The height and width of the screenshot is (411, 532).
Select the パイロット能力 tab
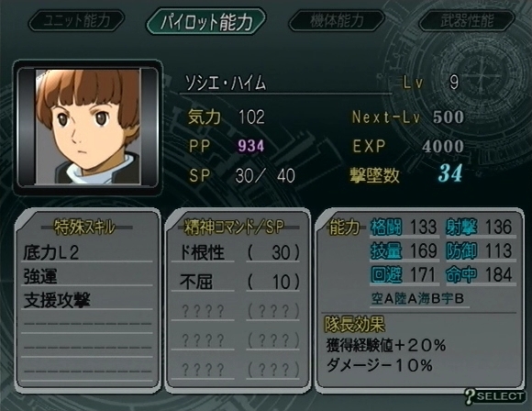[206, 21]
